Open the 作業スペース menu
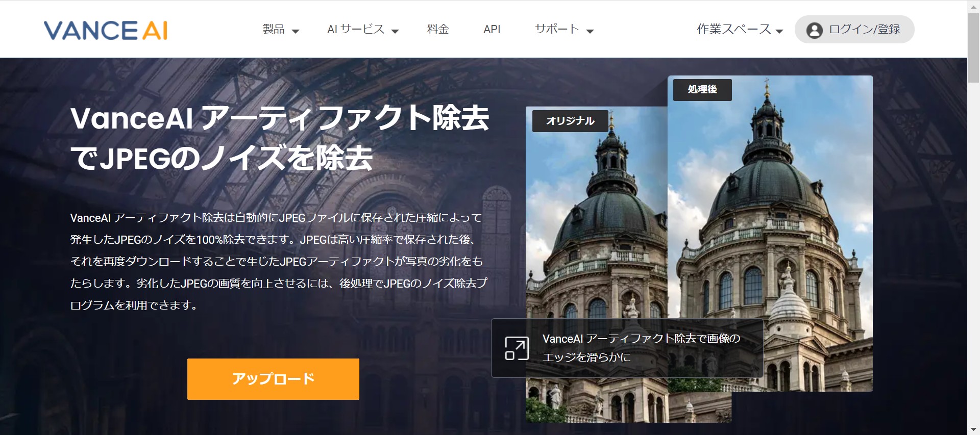The width and height of the screenshot is (980, 435). (734, 29)
